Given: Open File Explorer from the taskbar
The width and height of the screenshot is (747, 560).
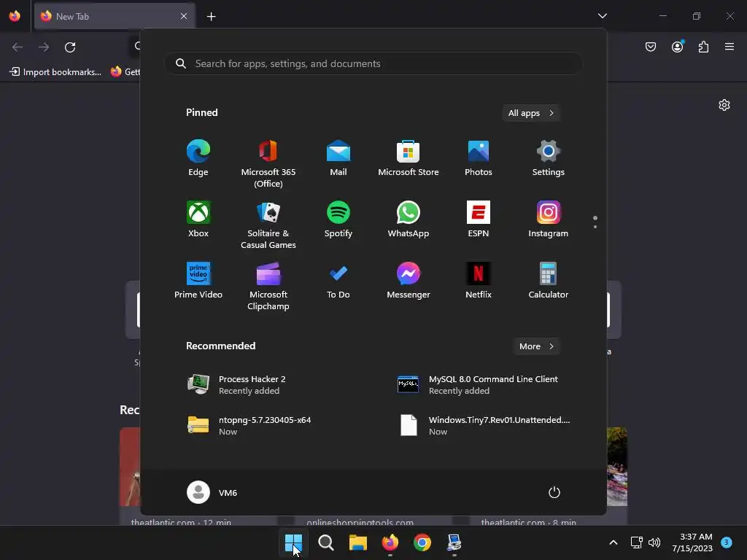Looking at the screenshot, I should 357,542.
